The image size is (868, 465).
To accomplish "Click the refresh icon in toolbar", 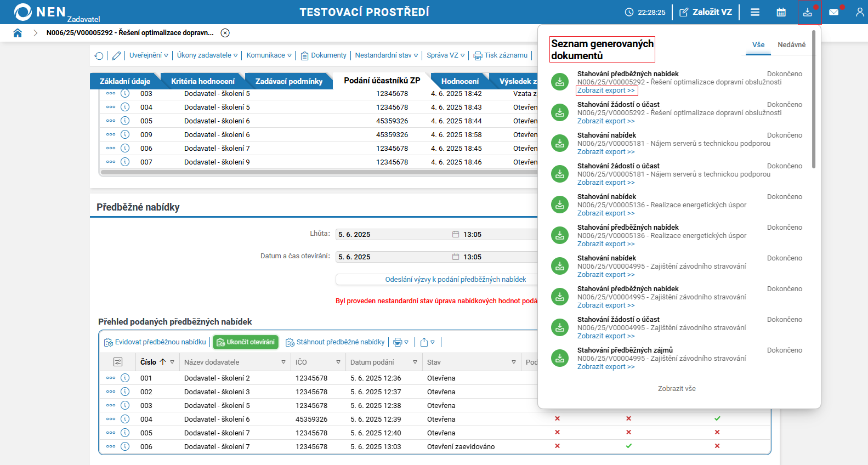I will tap(99, 56).
